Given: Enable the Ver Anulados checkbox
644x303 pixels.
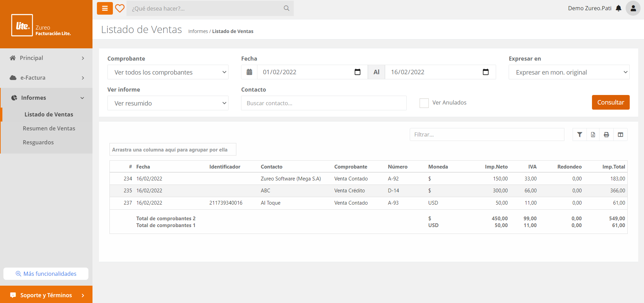Looking at the screenshot, I should 424,103.
